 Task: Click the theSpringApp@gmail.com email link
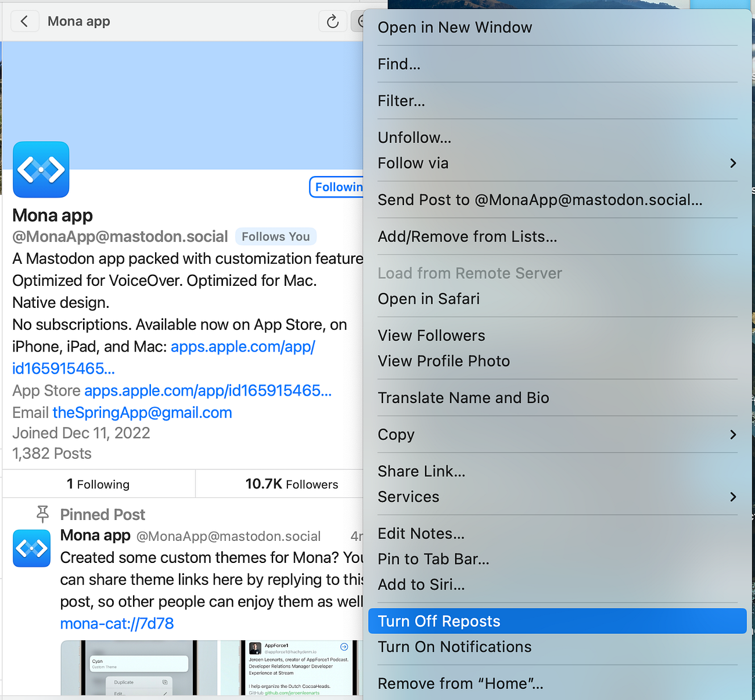[x=142, y=413]
